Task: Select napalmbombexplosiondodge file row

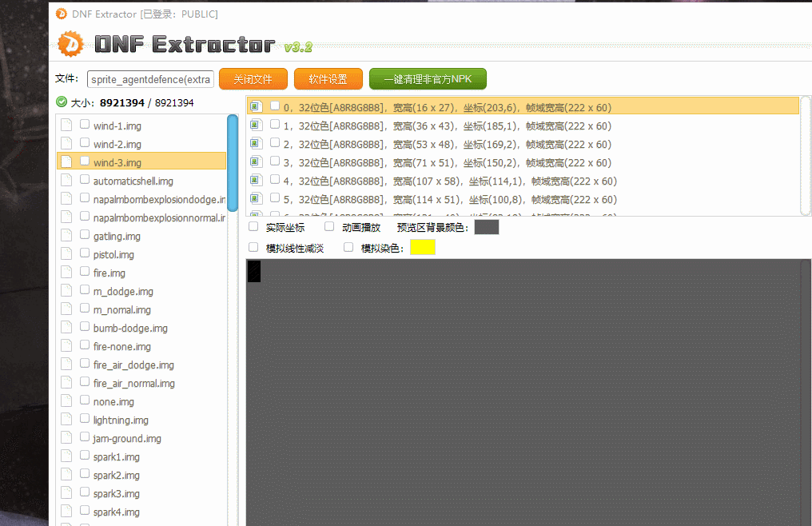Action: tap(141, 199)
